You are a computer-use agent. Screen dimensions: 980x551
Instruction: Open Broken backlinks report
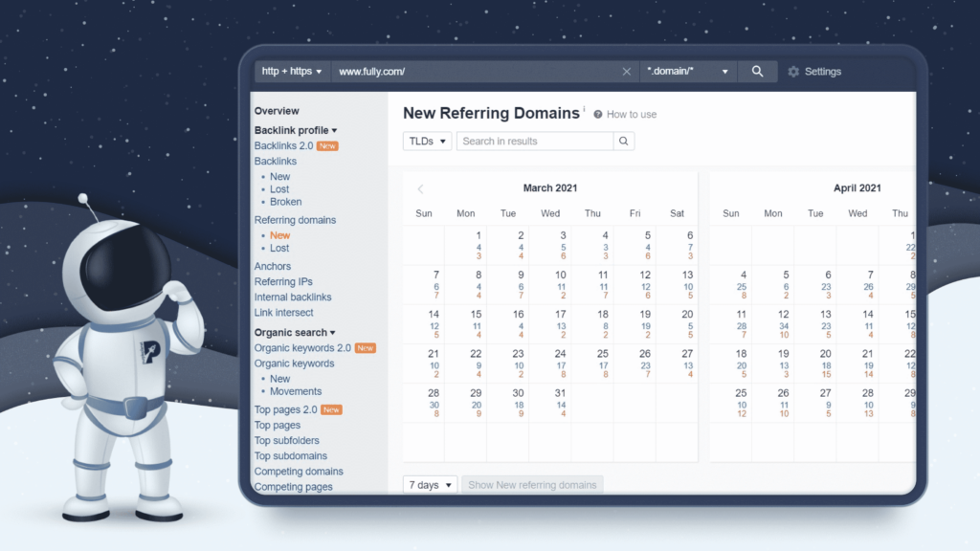[285, 202]
